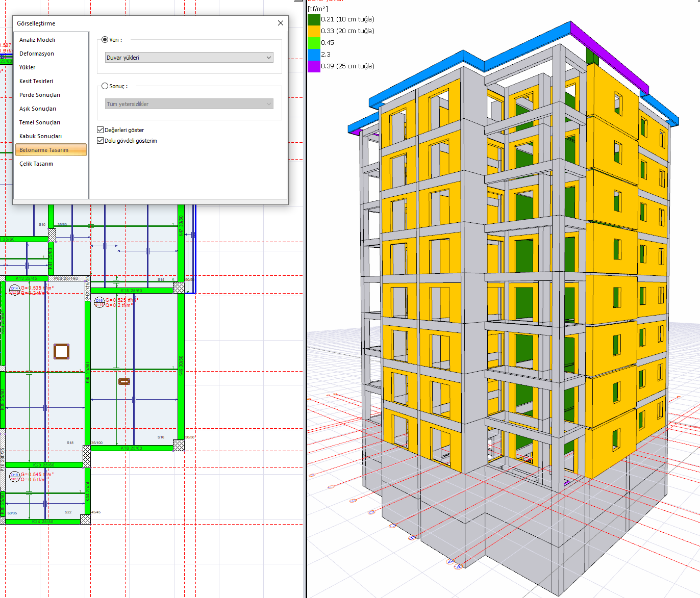
Task: Click the column size text '60/35'
Action: click(x=12, y=513)
